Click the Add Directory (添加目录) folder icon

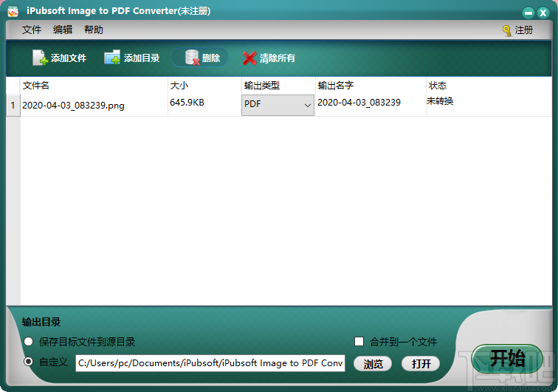(112, 58)
